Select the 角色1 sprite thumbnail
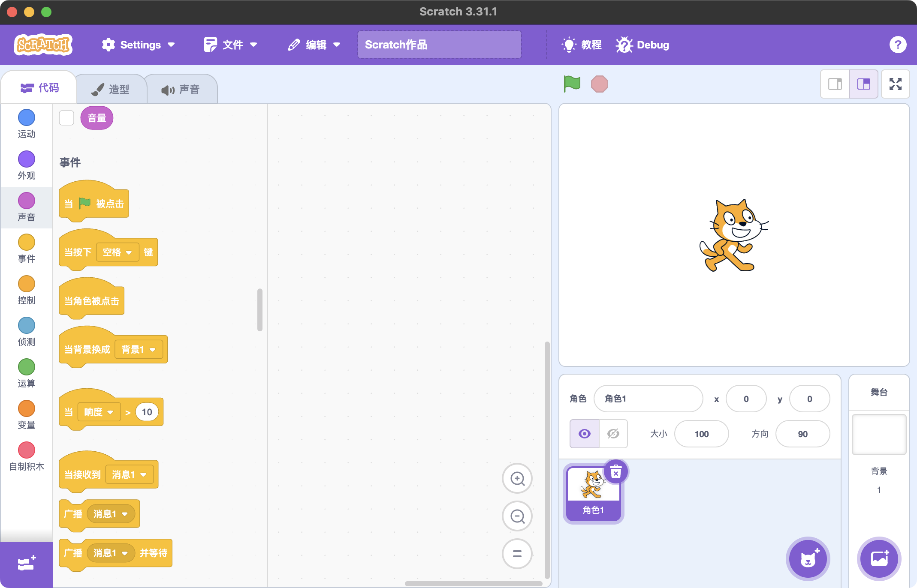The image size is (917, 588). click(593, 493)
